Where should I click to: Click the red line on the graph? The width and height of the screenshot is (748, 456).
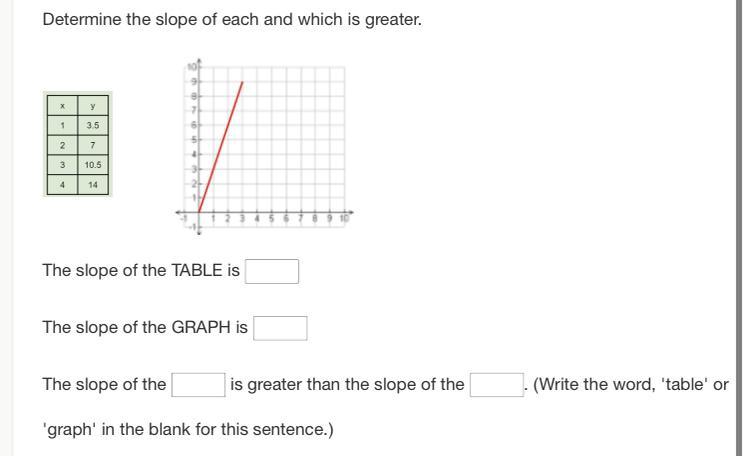221,147
